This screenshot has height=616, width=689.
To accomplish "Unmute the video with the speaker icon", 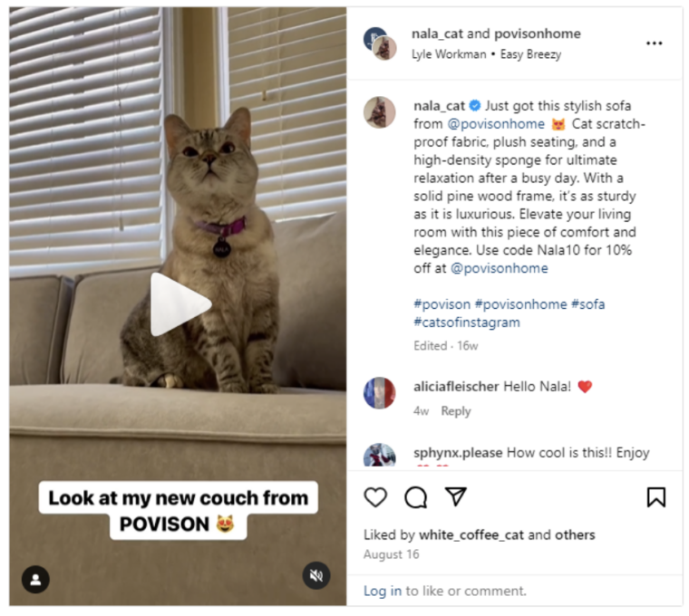I will point(316,575).
